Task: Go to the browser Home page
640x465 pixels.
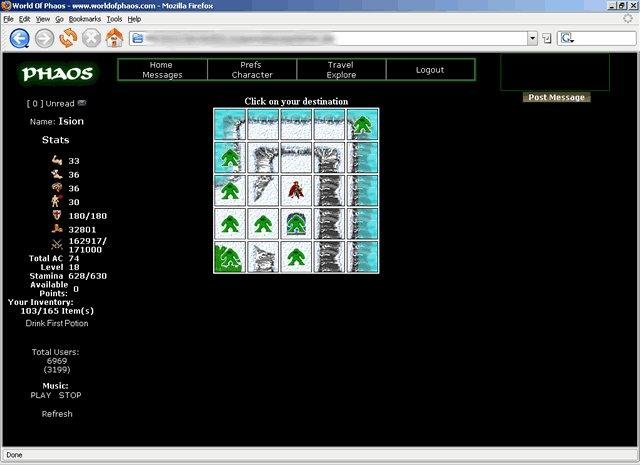Action: tap(115, 38)
